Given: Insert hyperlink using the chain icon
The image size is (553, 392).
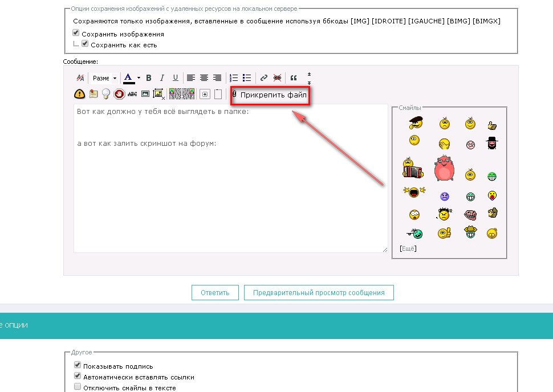Looking at the screenshot, I should tap(264, 78).
